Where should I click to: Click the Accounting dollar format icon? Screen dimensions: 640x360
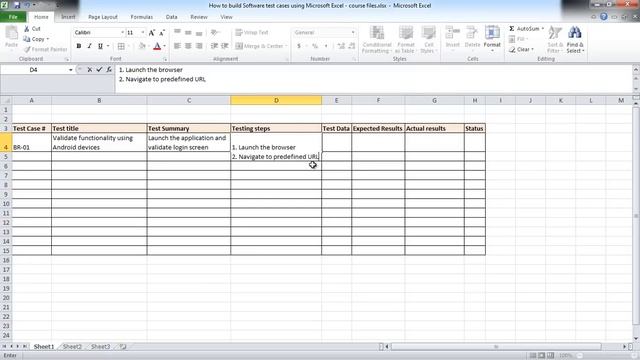click(299, 46)
